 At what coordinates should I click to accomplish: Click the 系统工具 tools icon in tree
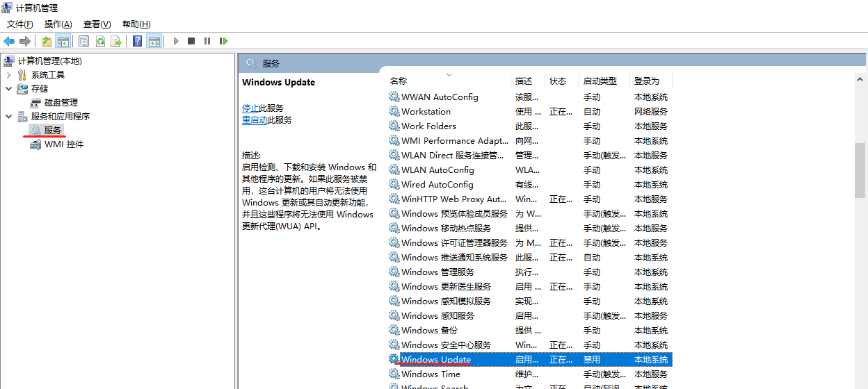coord(22,74)
